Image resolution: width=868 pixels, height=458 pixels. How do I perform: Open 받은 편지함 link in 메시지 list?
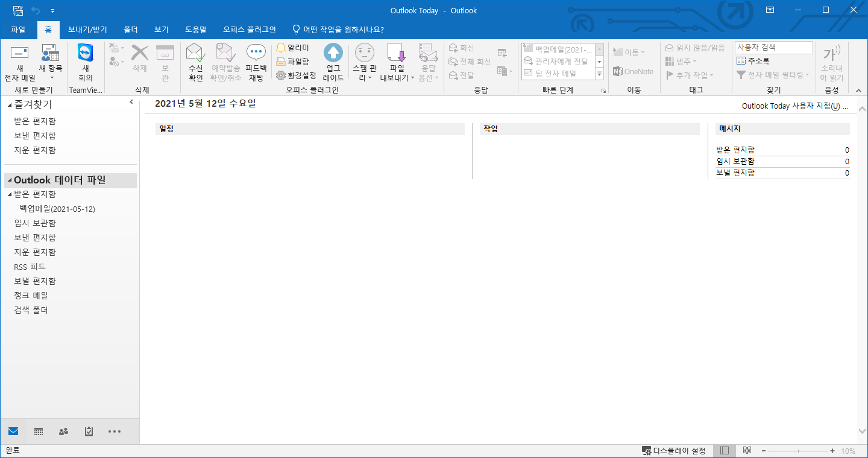click(735, 150)
